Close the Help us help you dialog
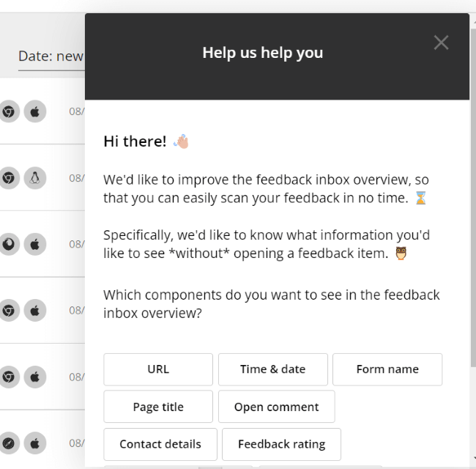 (x=441, y=43)
